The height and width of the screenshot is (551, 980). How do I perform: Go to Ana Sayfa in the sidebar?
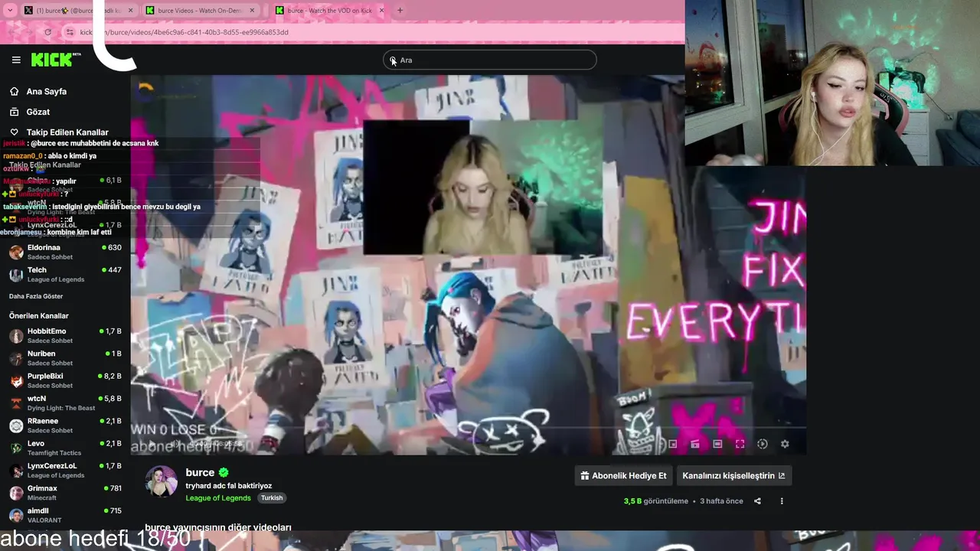click(x=46, y=91)
